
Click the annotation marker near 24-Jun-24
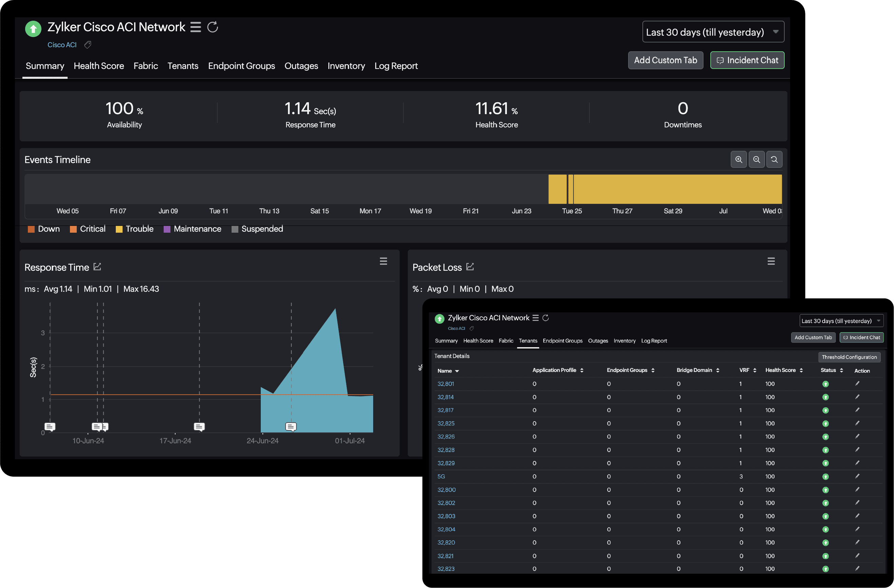tap(291, 427)
